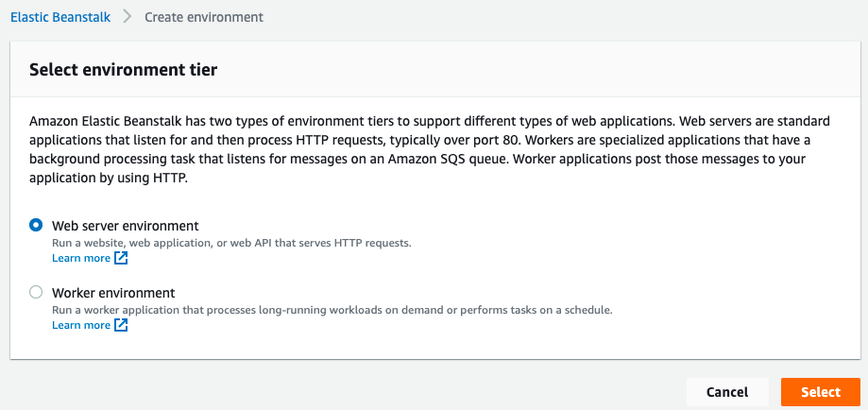Image resolution: width=868 pixels, height=410 pixels.
Task: Open the Elastic Beanstalk breadcrumb link
Action: pyautogui.click(x=60, y=17)
